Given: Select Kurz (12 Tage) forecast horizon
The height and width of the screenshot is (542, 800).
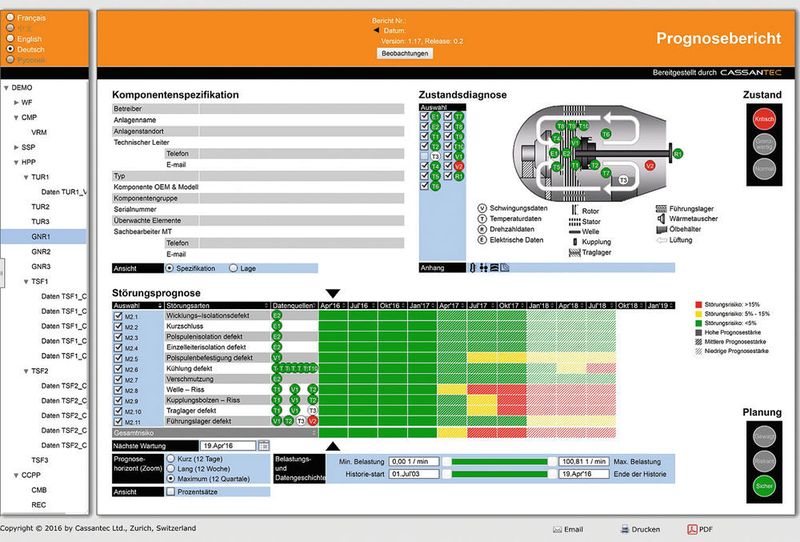Looking at the screenshot, I should [x=171, y=459].
